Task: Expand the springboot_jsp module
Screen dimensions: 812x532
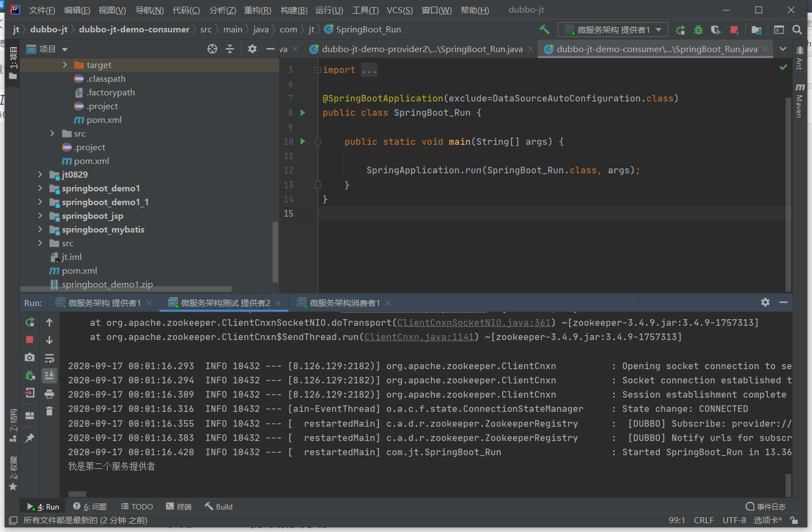Action: tap(40, 216)
